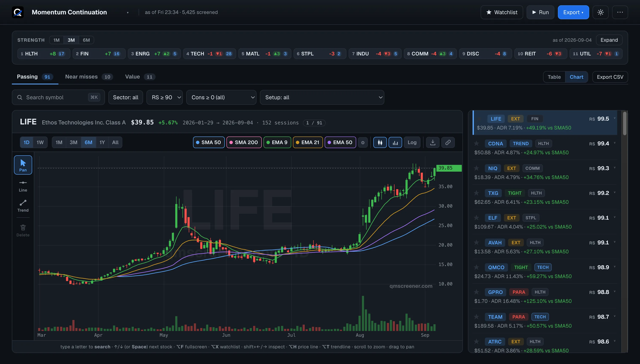640x364 pixels.
Task: Click the Search symbol field
Action: [x=58, y=98]
